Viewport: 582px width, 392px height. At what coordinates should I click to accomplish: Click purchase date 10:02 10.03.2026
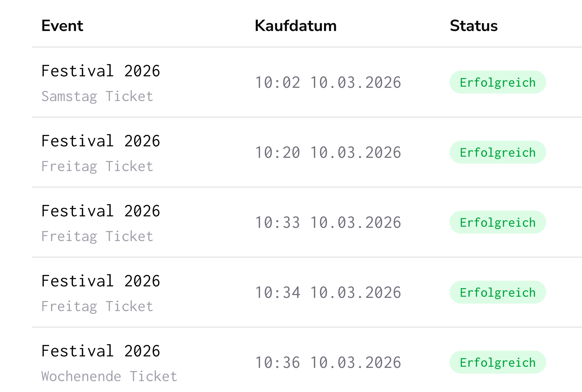tap(328, 83)
